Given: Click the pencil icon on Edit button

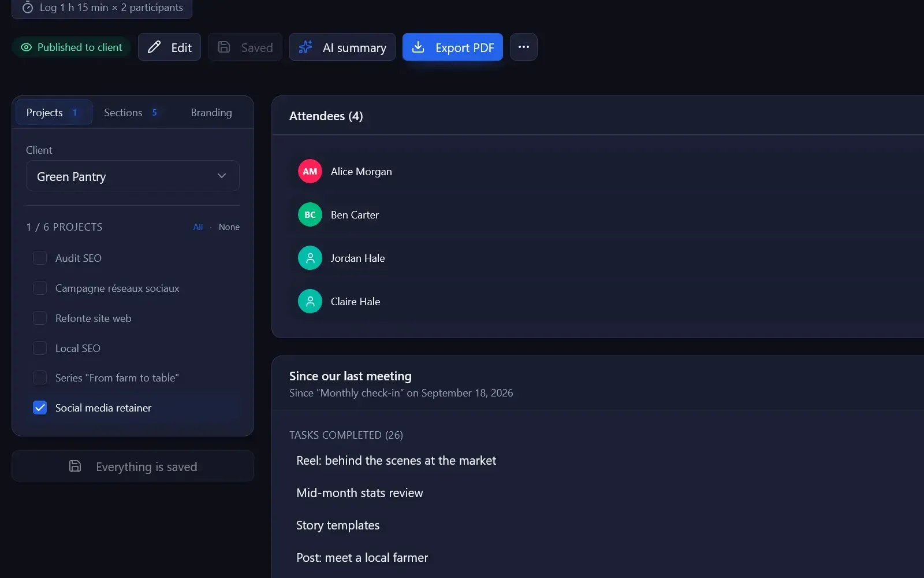Looking at the screenshot, I should 154,47.
